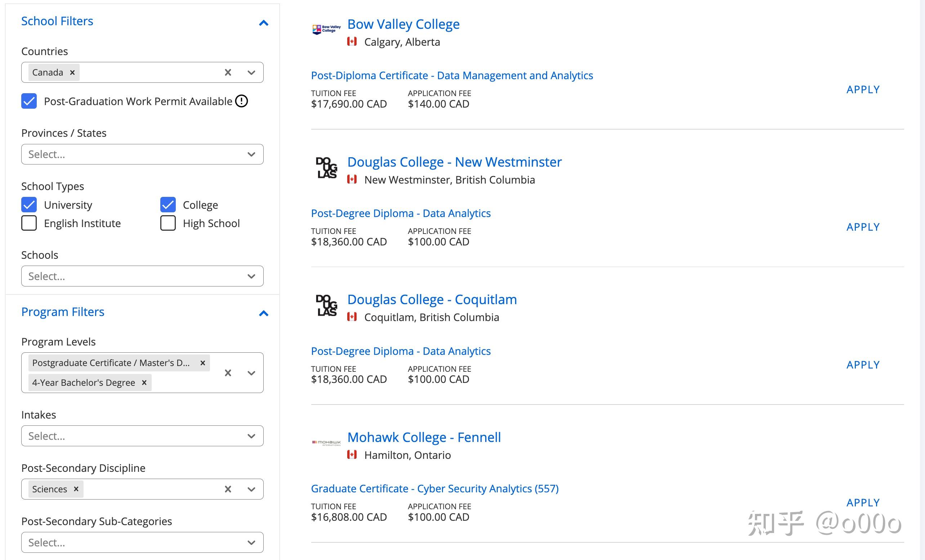Screen dimensions: 925x560
Task: Uncheck the University school type
Action: (29, 205)
